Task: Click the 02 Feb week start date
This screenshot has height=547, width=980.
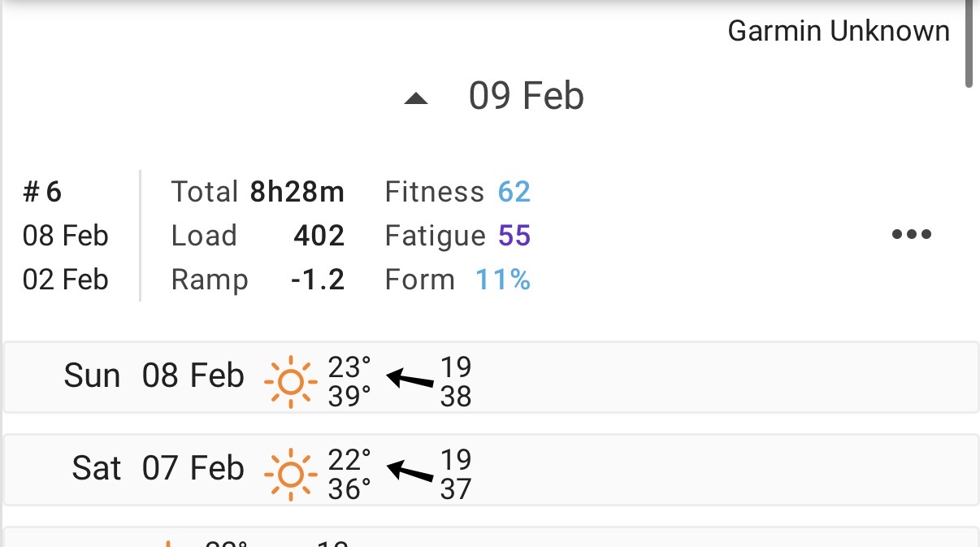Action: tap(65, 280)
